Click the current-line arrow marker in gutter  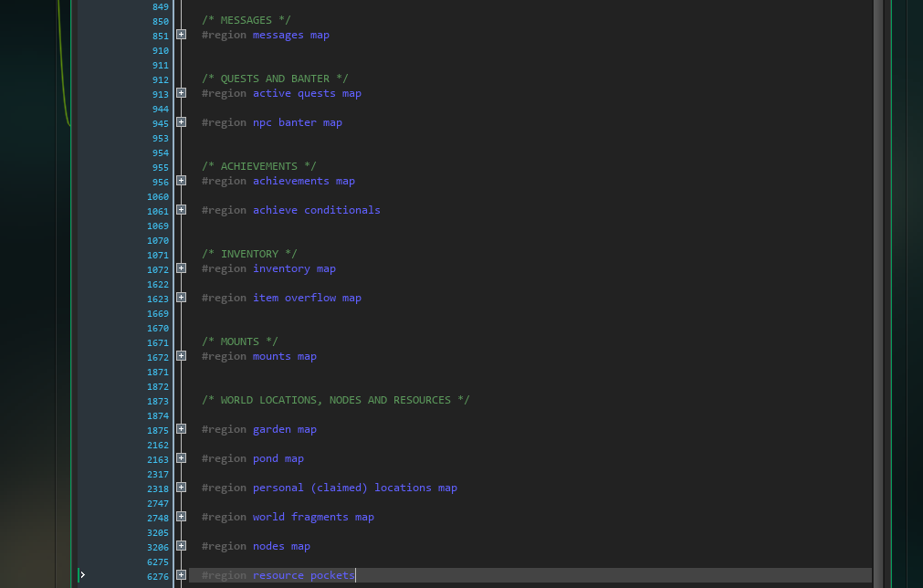(x=82, y=574)
